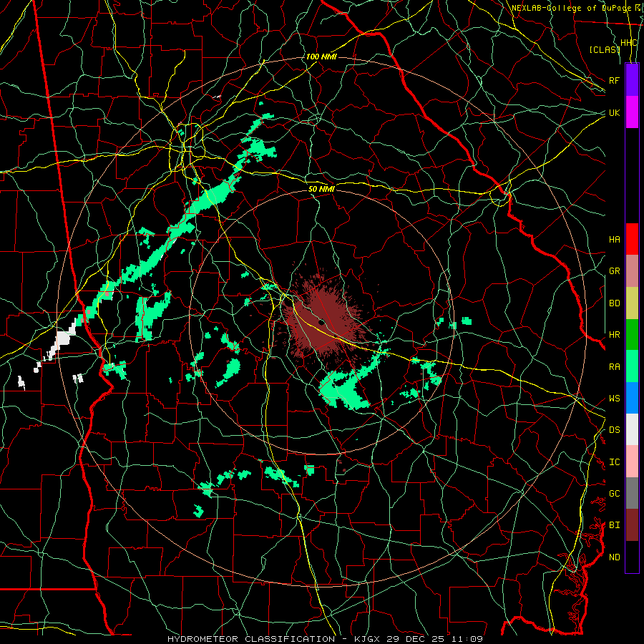Click the white DS legend swatch
The image size is (644, 644).
tap(632, 429)
